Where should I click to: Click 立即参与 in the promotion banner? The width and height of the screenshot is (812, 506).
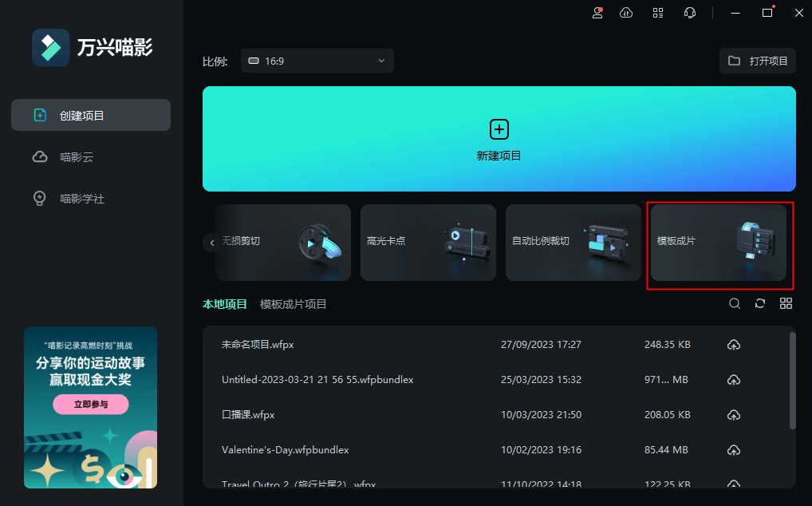90,405
